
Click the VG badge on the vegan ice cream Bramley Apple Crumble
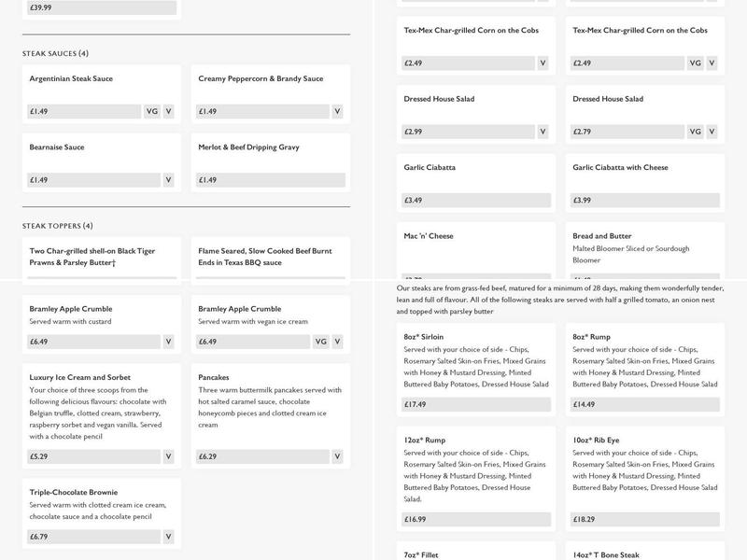coord(321,342)
